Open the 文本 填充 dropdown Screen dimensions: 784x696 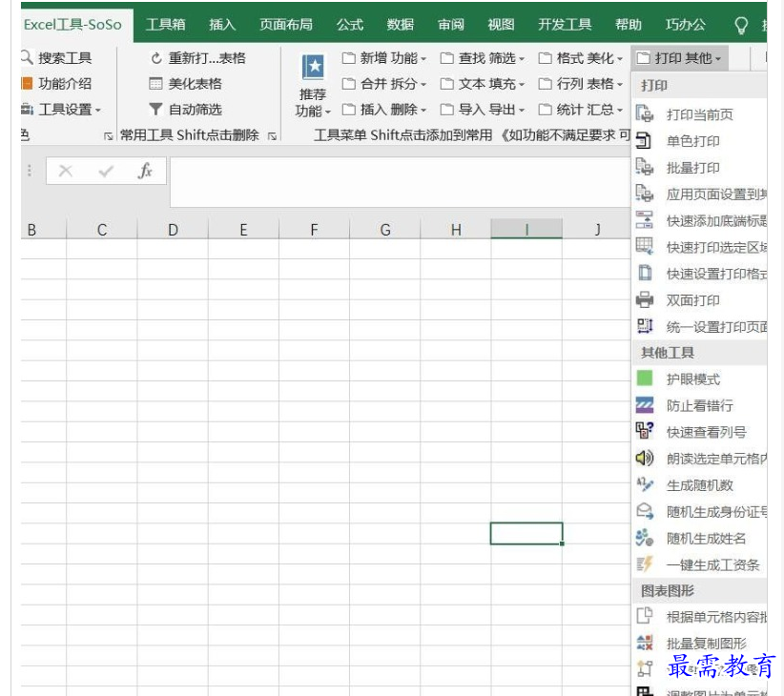(x=483, y=84)
